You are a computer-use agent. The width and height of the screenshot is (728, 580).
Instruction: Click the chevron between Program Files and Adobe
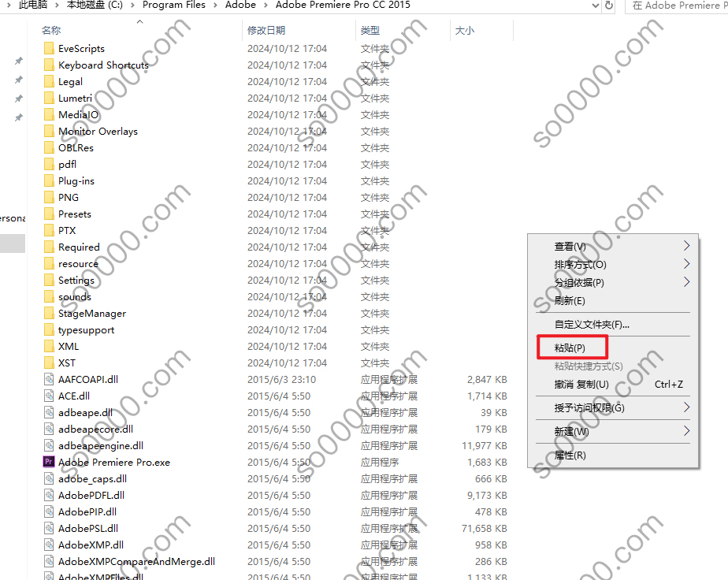coord(215,5)
